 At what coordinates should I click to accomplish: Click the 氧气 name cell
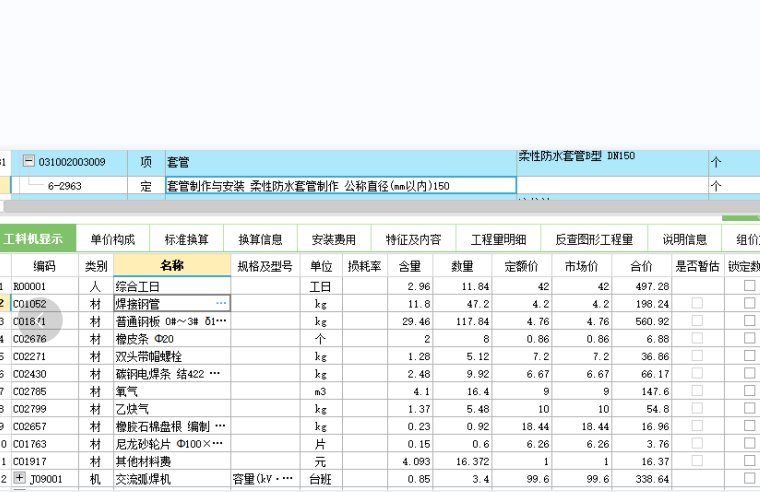pyautogui.click(x=172, y=391)
